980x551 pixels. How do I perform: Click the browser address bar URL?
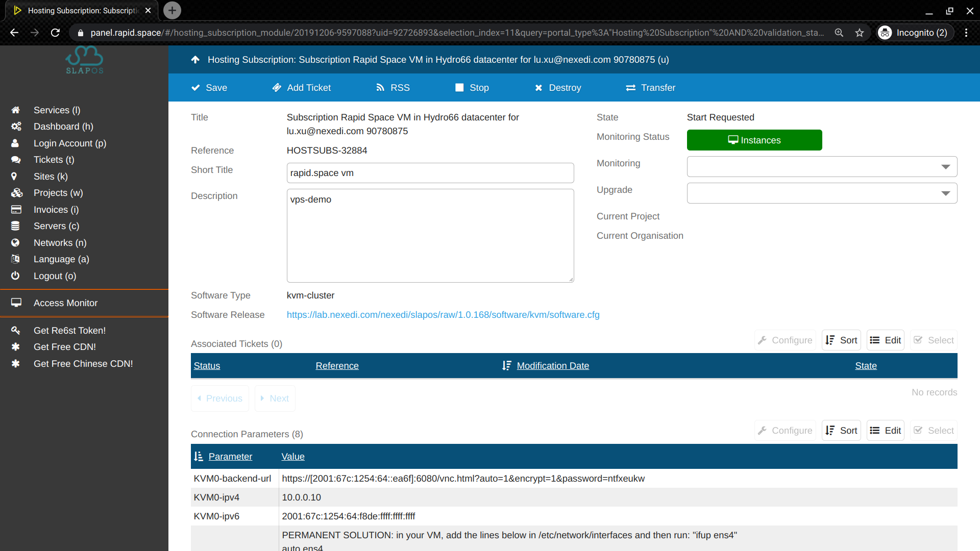[x=457, y=33]
